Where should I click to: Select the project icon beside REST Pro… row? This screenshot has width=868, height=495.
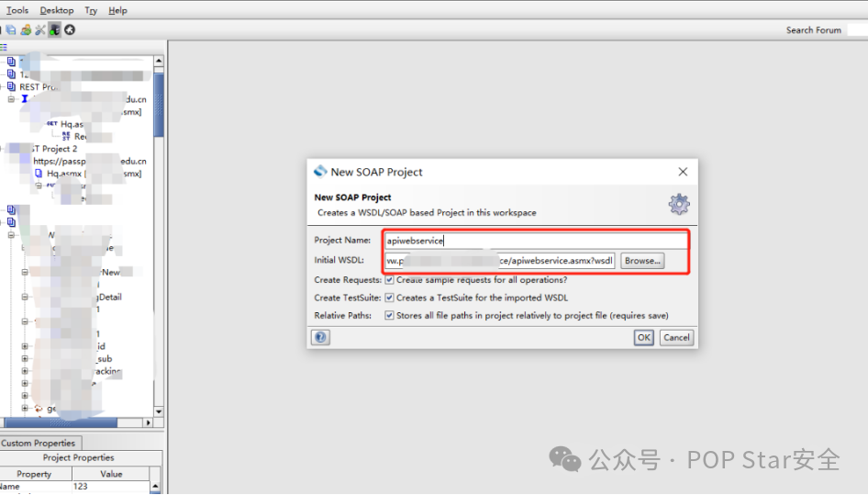click(11, 86)
